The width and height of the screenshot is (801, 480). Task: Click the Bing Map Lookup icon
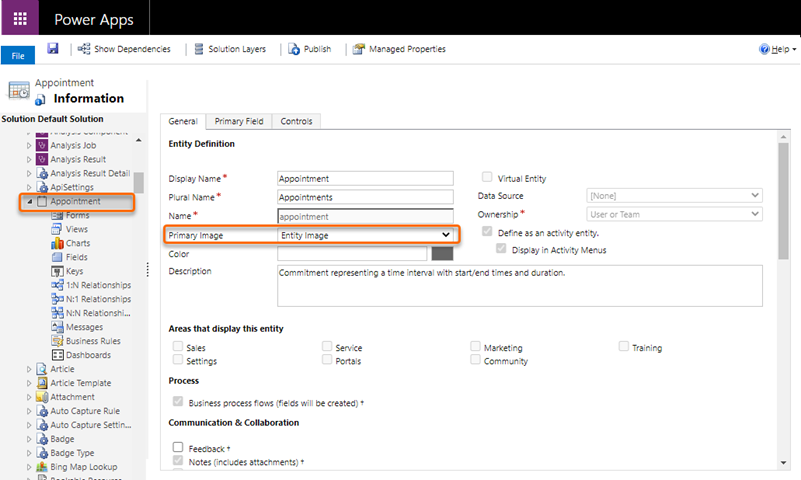point(42,467)
